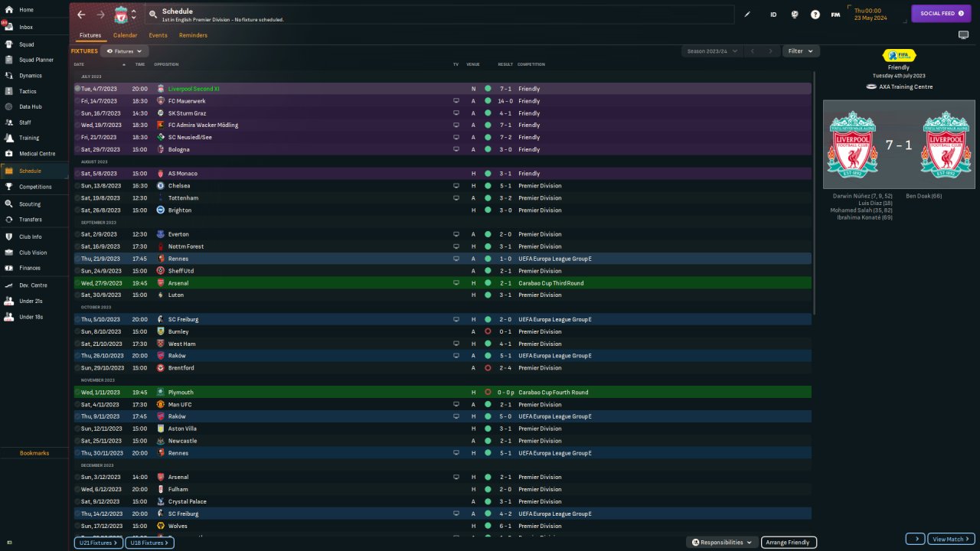
Task: Go back with the left arrow
Action: 81,15
